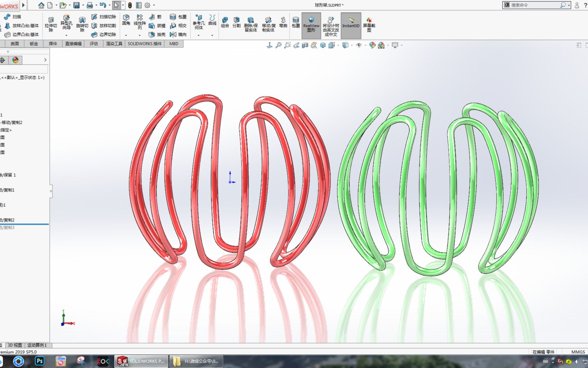This screenshot has width=588, height=368.
Task: Expand Save dropdown arrow
Action: [83, 5]
